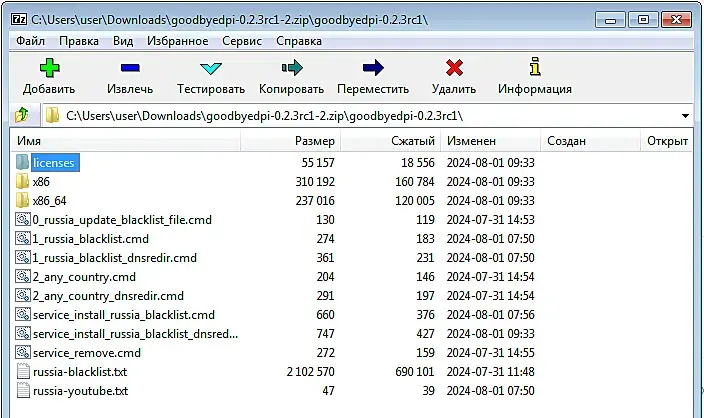Click the icon of 1_russia_blacklist.cmd

pos(23,238)
